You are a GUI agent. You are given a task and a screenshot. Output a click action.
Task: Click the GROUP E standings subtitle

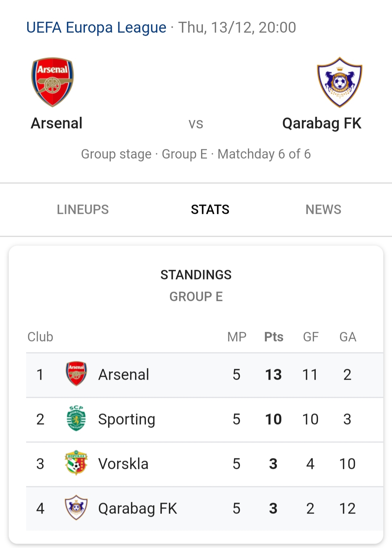coord(196,297)
